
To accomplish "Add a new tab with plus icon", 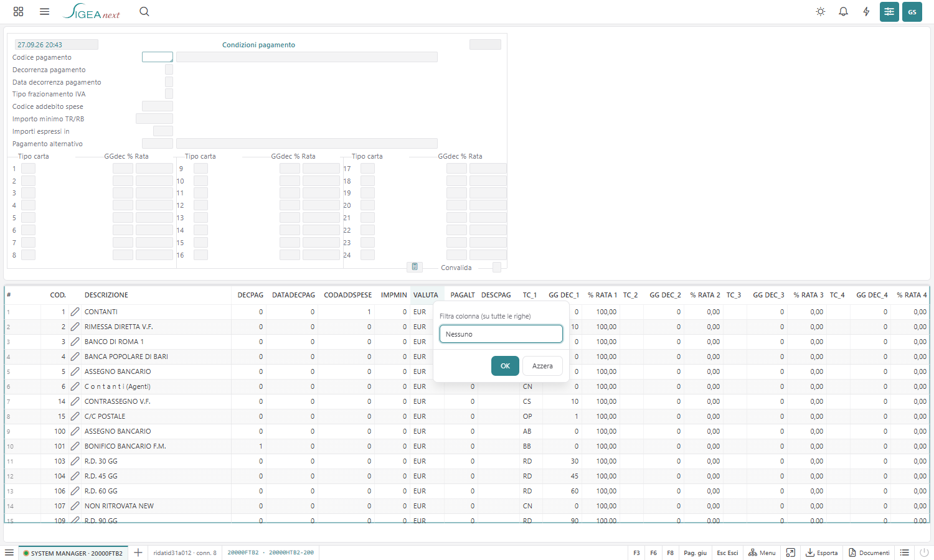I will (x=138, y=553).
